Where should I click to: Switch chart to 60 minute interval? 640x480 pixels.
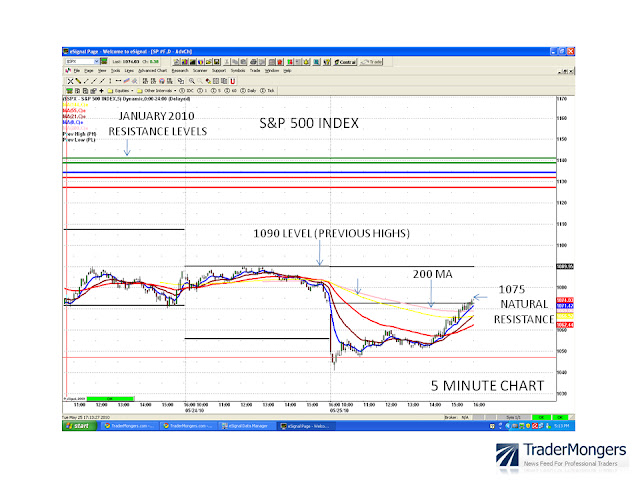231,91
